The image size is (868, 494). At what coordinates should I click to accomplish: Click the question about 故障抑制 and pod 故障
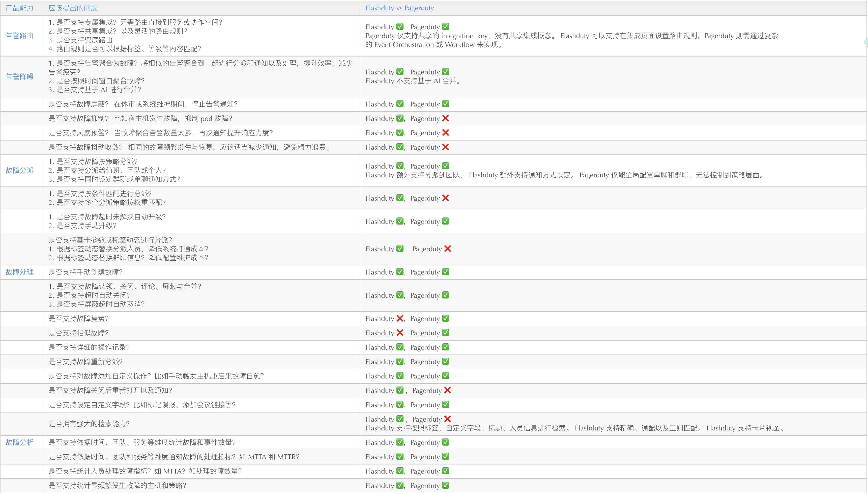pos(140,118)
